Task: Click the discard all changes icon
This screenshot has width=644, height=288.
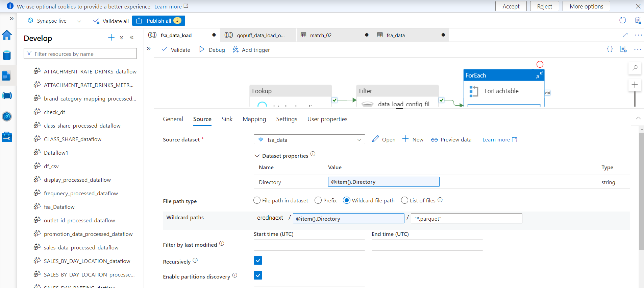Action: [638, 20]
